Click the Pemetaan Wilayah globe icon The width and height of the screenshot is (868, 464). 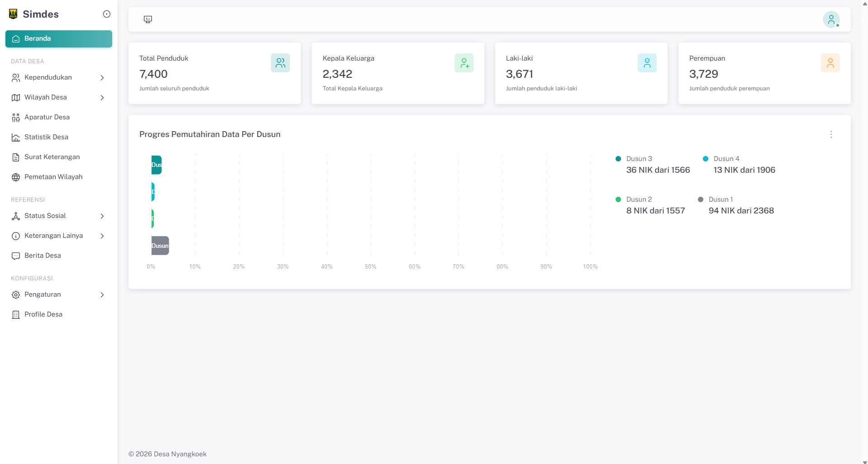(x=16, y=177)
